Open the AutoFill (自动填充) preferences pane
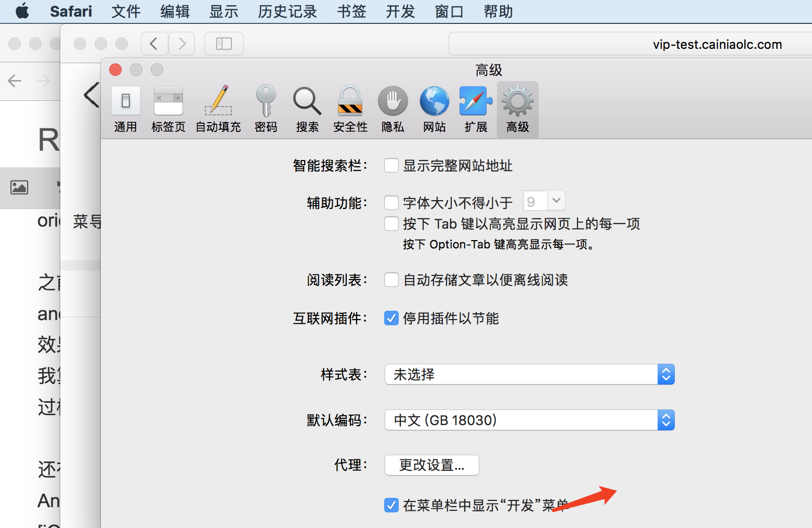812x528 pixels. [x=218, y=110]
